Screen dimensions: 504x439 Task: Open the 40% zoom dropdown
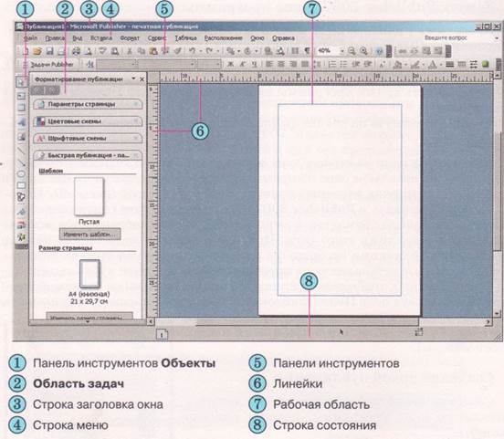pos(342,51)
